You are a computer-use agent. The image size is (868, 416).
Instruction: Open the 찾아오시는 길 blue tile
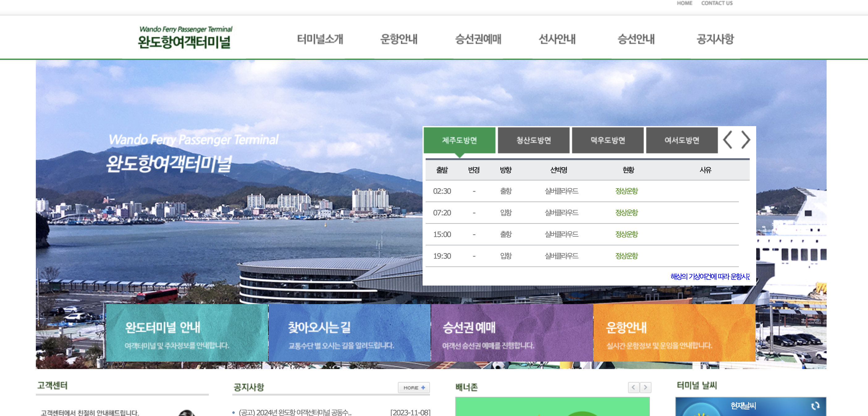349,333
